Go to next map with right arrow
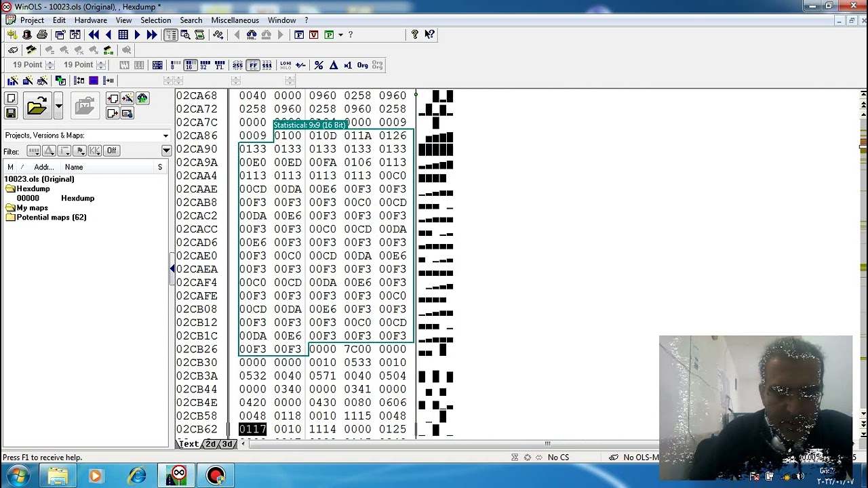The image size is (868, 488). click(x=138, y=35)
